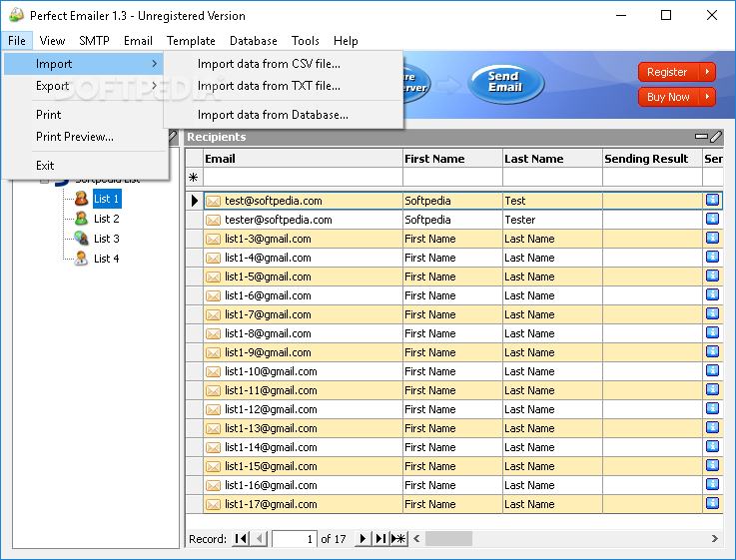
Task: Click the scroll right arrow
Action: click(x=714, y=538)
